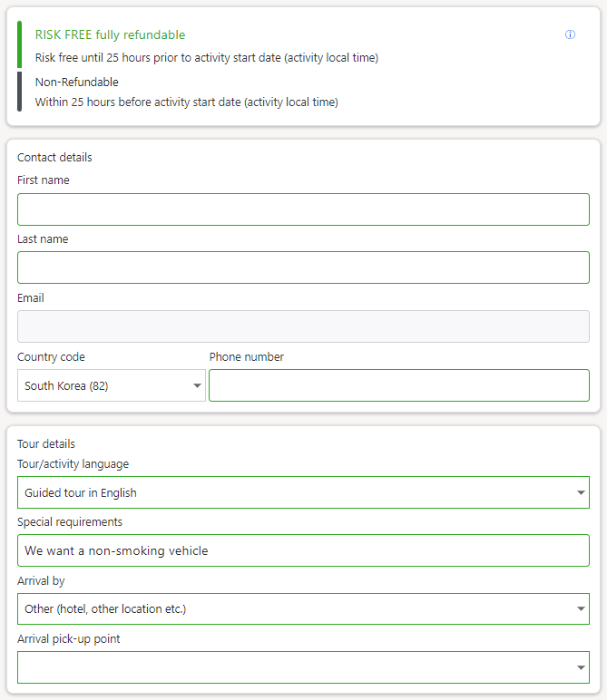Click the refund policy info icon
This screenshot has width=607, height=700.
coord(570,34)
